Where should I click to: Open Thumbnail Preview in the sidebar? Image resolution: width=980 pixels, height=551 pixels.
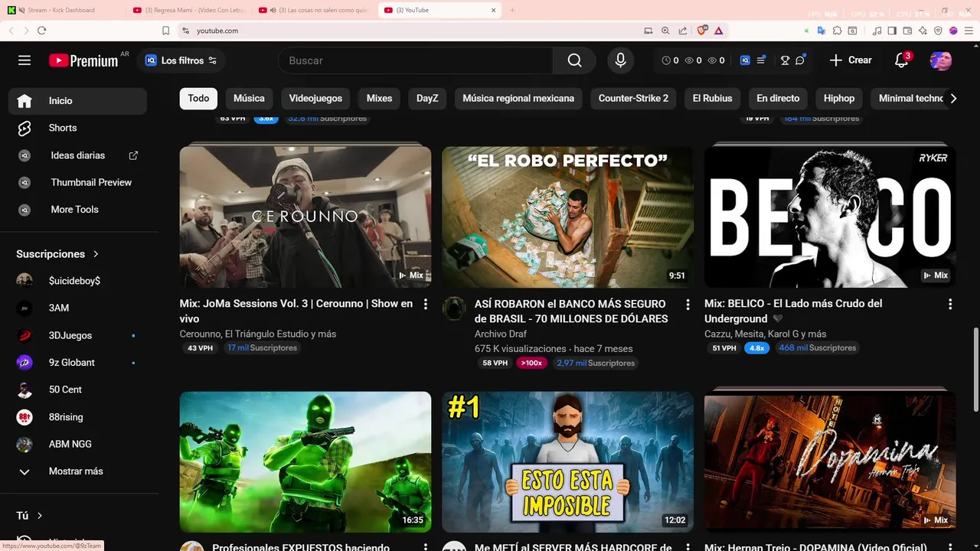[77, 182]
